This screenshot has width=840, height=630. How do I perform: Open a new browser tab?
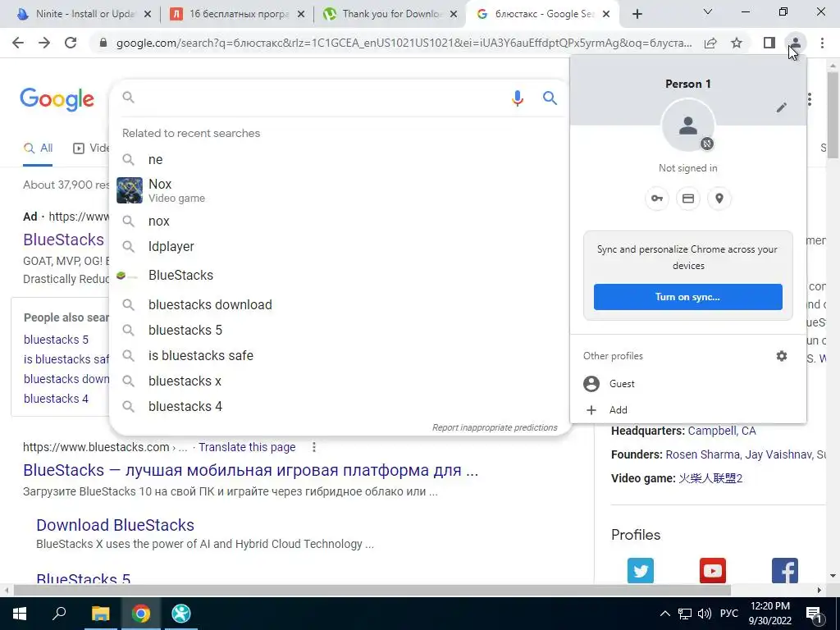point(637,15)
